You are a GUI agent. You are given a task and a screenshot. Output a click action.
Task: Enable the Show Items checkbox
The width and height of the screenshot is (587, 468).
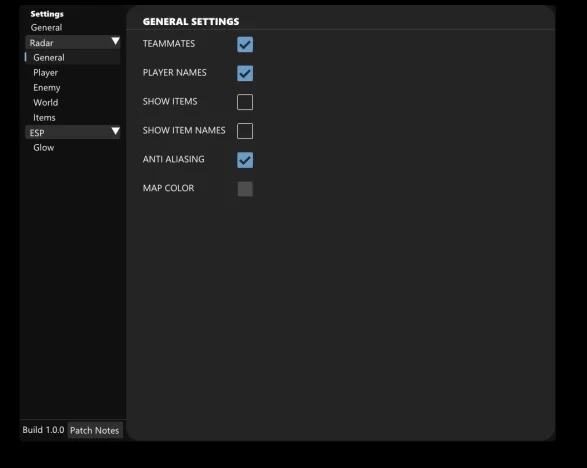(245, 102)
